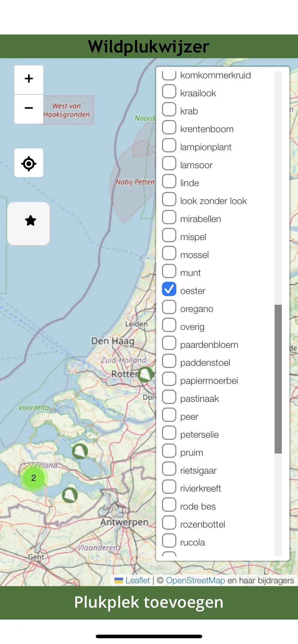Enable the krab filter checkbox
This screenshot has height=644, width=298.
(169, 109)
